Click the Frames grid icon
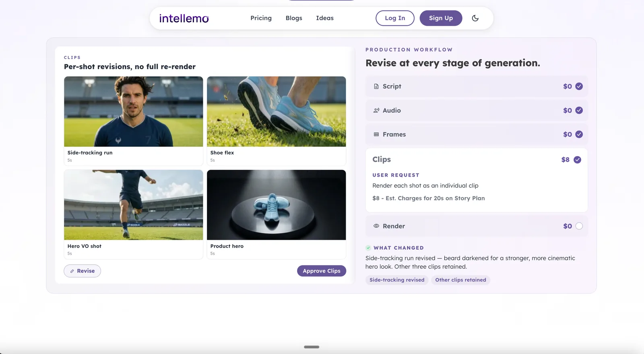The width and height of the screenshot is (644, 354). coord(376,134)
